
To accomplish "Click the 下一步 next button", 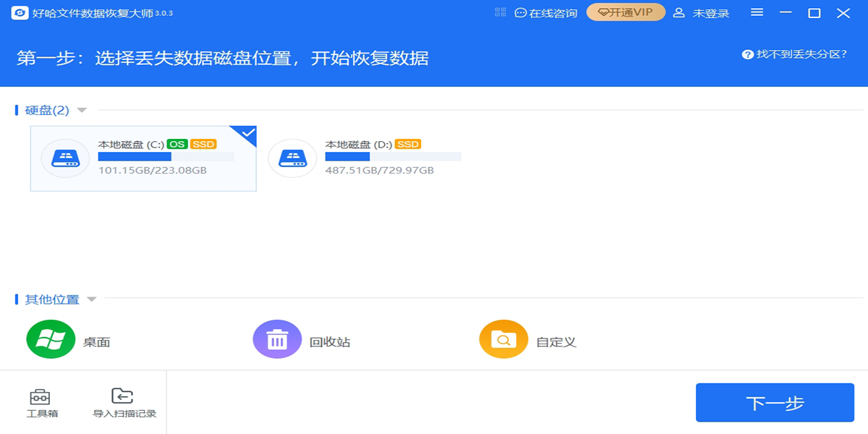I will click(x=775, y=403).
